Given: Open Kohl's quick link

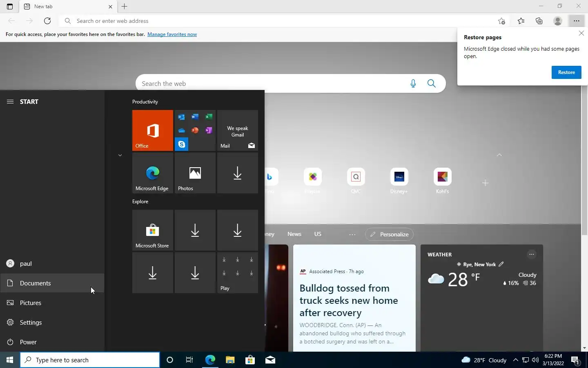Looking at the screenshot, I should coord(442,181).
